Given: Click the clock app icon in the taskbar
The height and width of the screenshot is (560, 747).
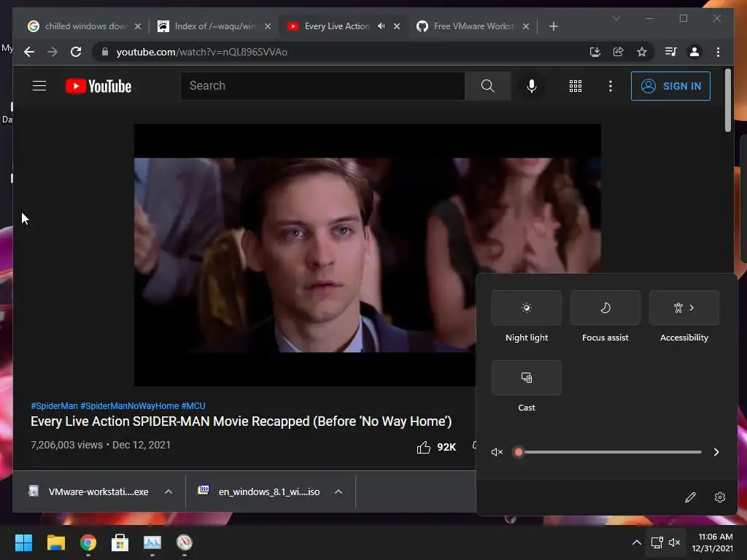Looking at the screenshot, I should pyautogui.click(x=185, y=542).
